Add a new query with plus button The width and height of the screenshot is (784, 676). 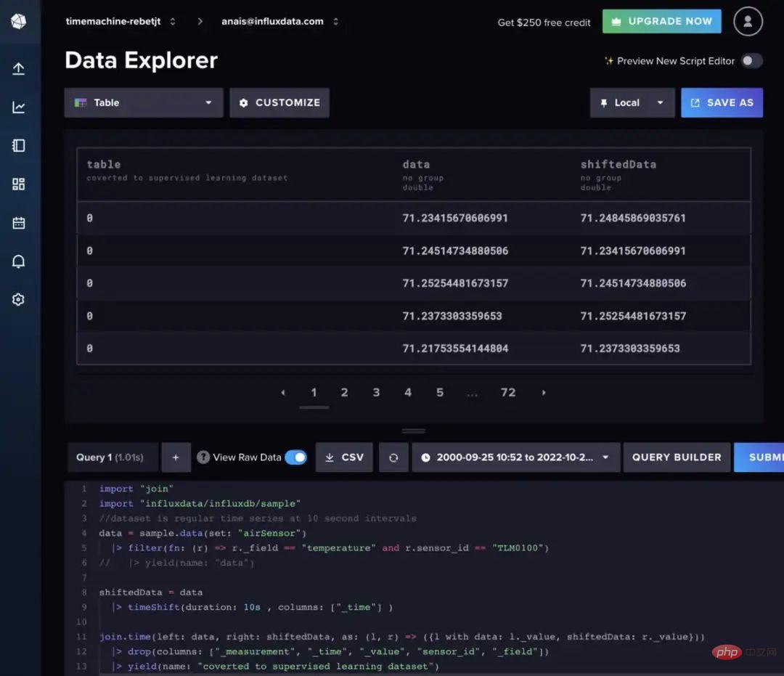[176, 457]
